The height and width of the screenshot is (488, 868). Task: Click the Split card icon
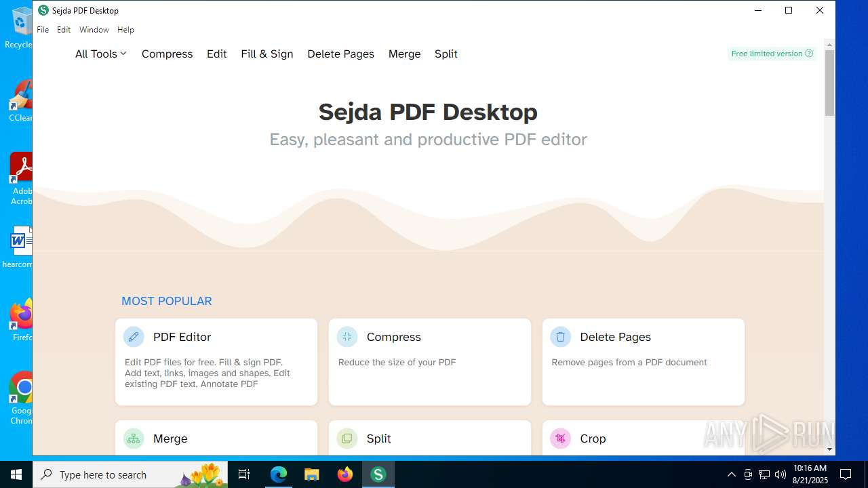point(347,439)
